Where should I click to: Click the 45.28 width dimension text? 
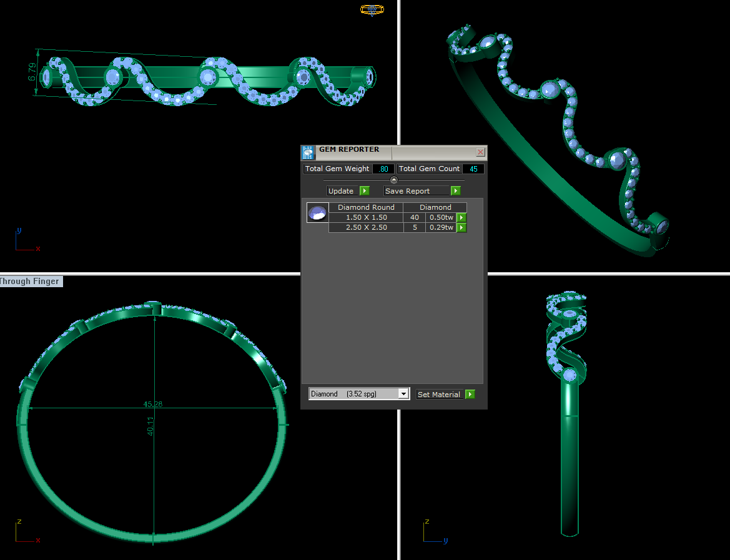[153, 404]
